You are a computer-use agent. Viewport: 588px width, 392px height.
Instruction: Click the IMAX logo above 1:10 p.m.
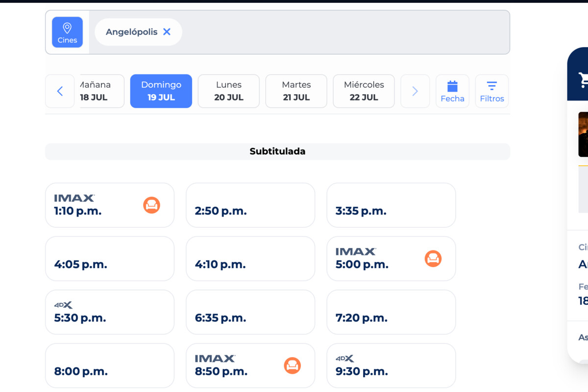tap(74, 198)
